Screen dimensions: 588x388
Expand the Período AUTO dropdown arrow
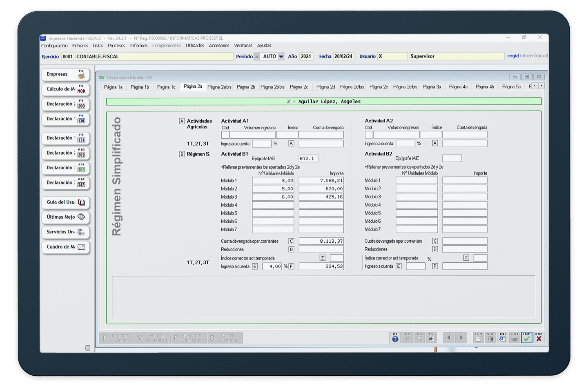tap(281, 57)
